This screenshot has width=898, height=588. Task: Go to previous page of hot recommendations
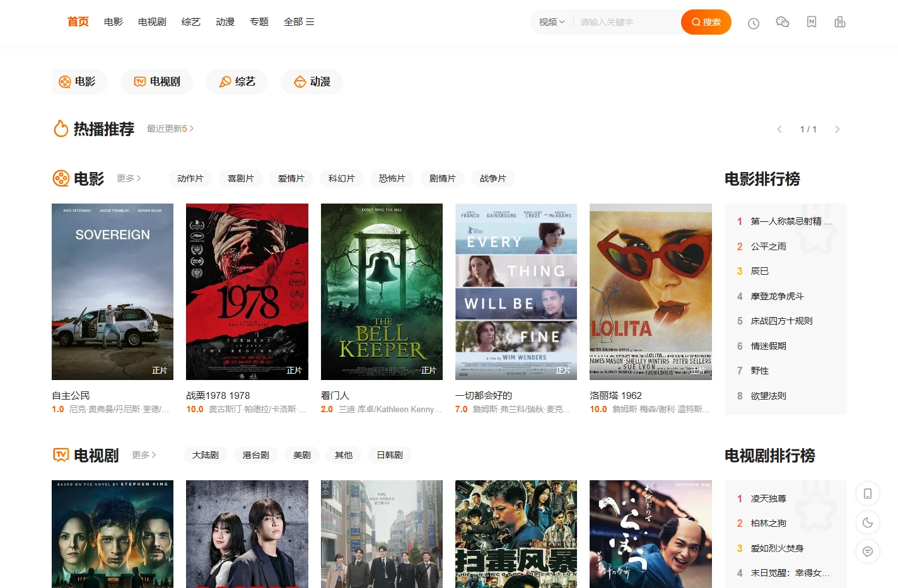779,129
